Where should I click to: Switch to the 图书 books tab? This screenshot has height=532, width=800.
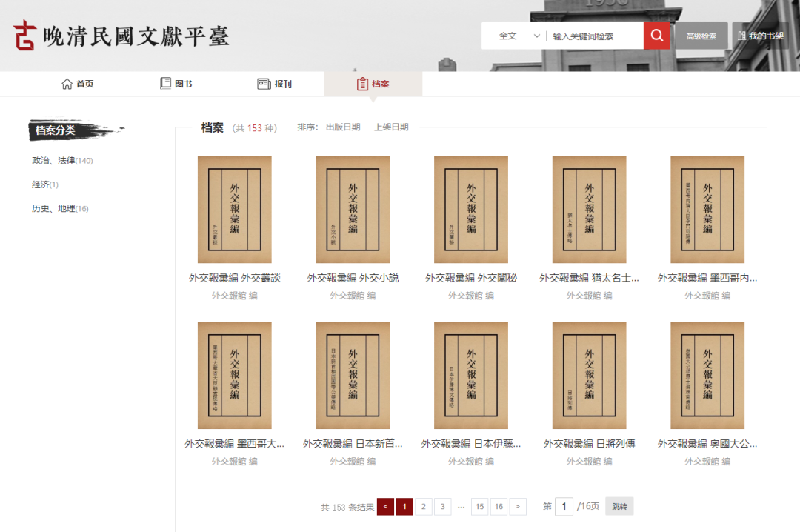176,84
